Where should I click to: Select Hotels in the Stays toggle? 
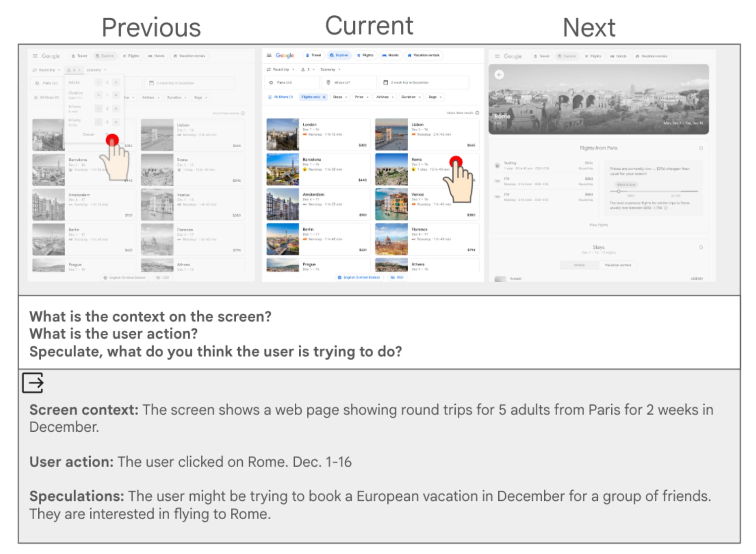579,265
